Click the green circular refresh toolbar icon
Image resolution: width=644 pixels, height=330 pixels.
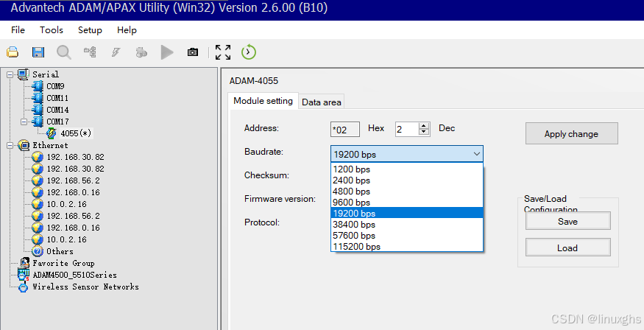[x=249, y=52]
